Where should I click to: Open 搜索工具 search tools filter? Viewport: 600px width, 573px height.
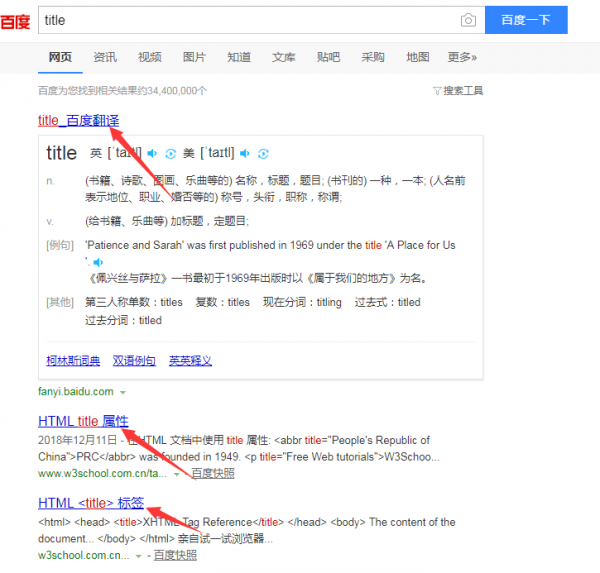tap(458, 91)
